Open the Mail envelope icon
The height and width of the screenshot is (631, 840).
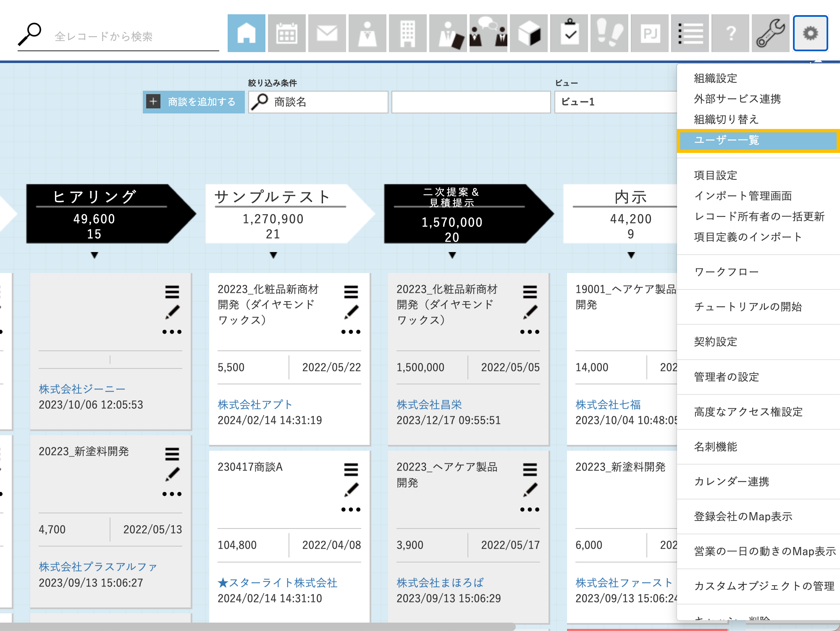click(327, 33)
